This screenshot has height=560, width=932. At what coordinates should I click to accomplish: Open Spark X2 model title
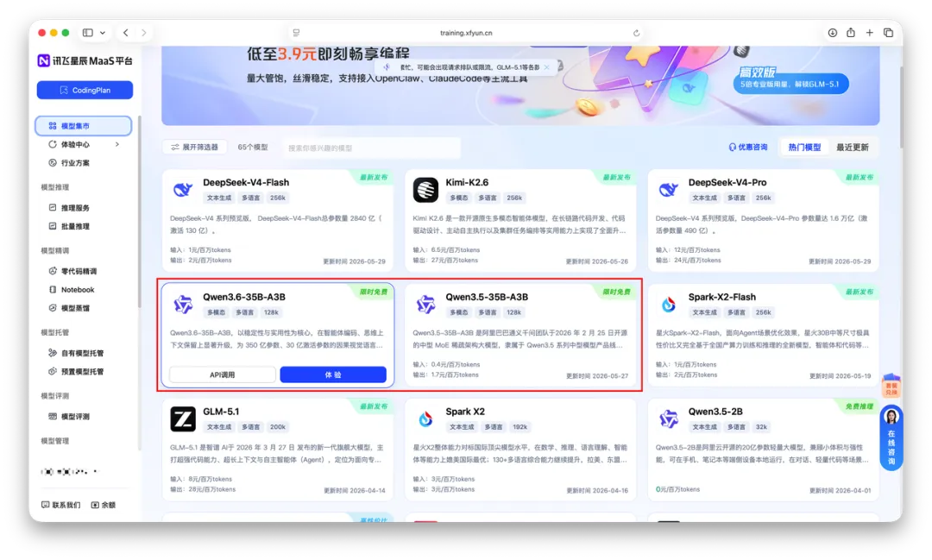click(x=465, y=412)
